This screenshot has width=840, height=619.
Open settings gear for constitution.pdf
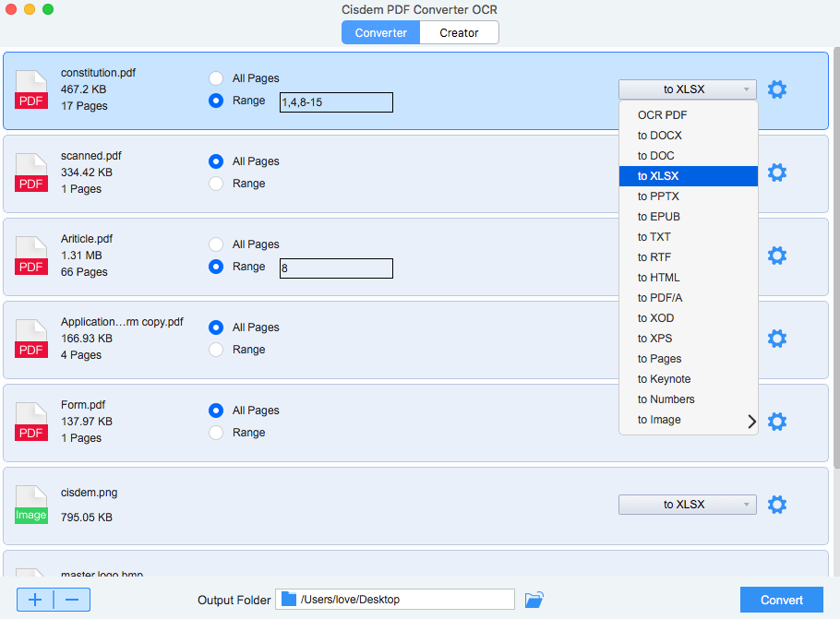pyautogui.click(x=777, y=89)
